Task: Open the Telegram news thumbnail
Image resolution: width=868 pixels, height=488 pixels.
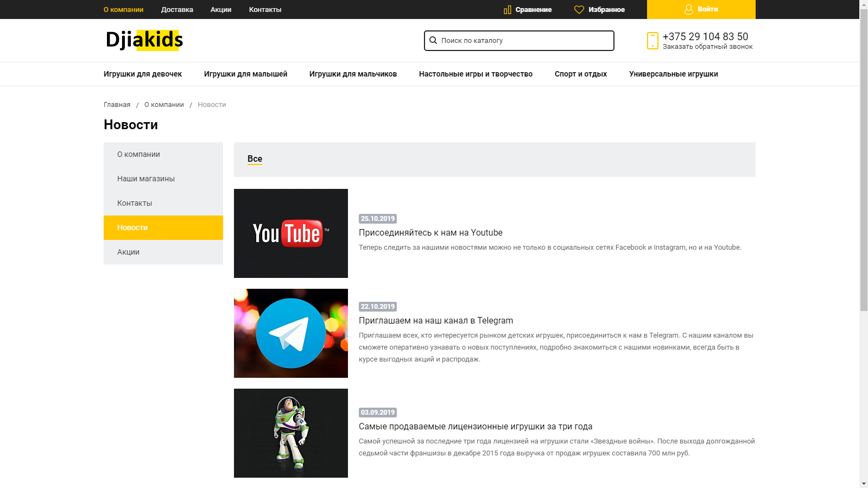Action: (291, 333)
